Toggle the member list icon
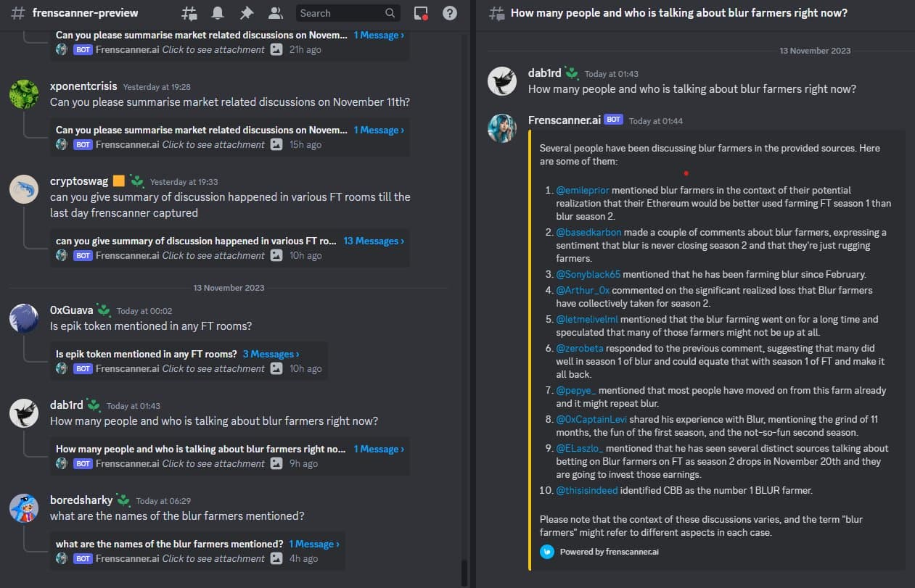Screen dimensions: 915x588 coord(275,13)
